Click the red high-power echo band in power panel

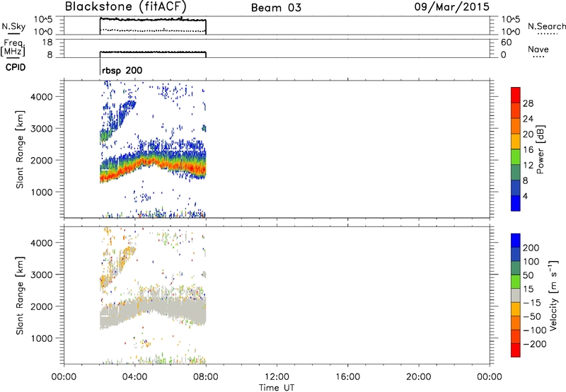(151, 162)
